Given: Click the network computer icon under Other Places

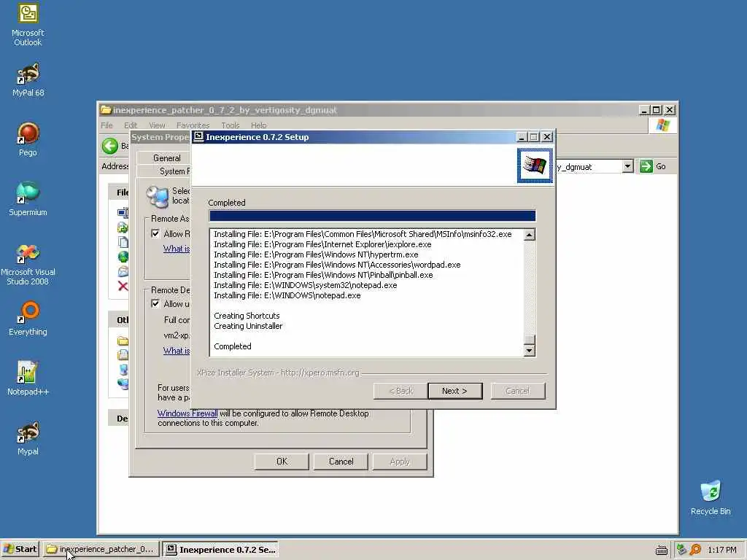Looking at the screenshot, I should click(123, 384).
